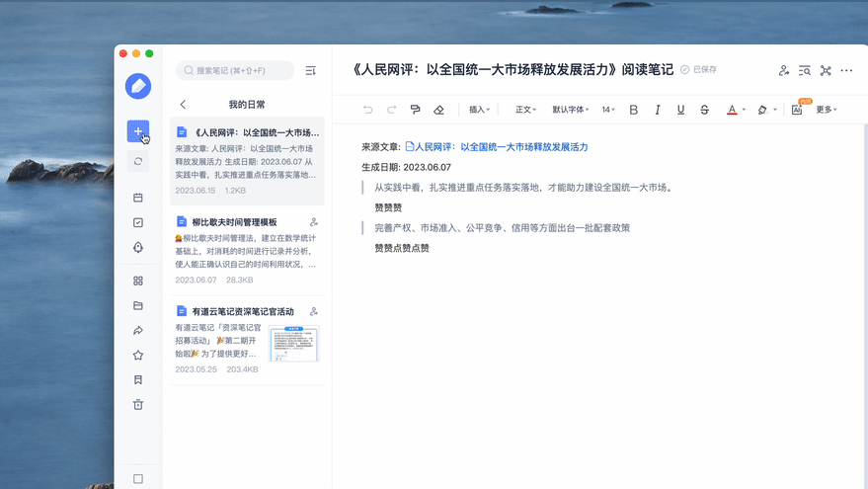Click share icon on 有道云笔记资深笔记官 note
The height and width of the screenshot is (489, 868).
pos(314,312)
